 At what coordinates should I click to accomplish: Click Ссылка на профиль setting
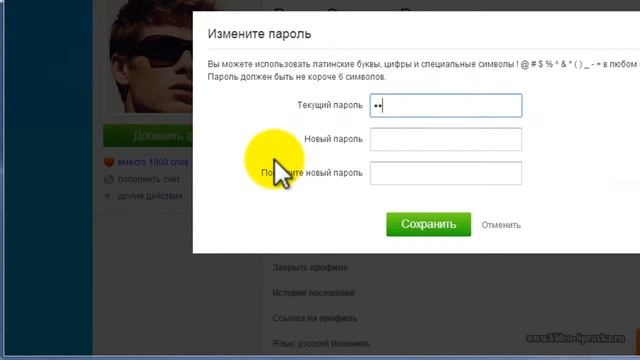[x=315, y=318]
